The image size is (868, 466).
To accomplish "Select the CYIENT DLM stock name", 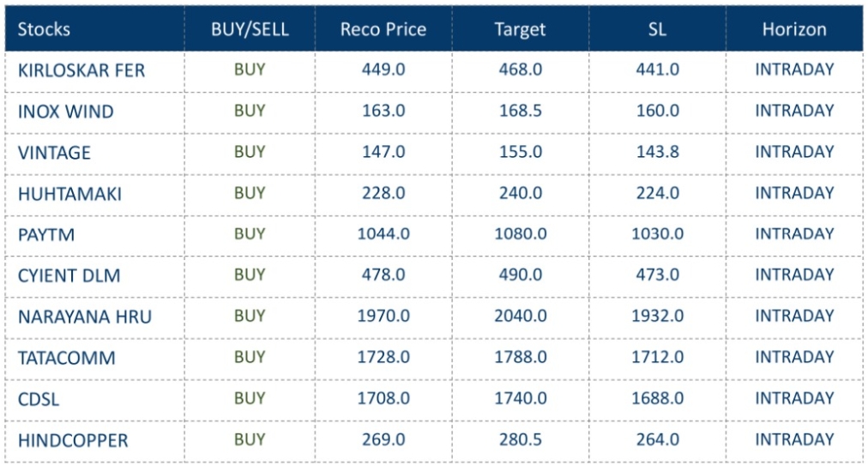I will point(69,276).
